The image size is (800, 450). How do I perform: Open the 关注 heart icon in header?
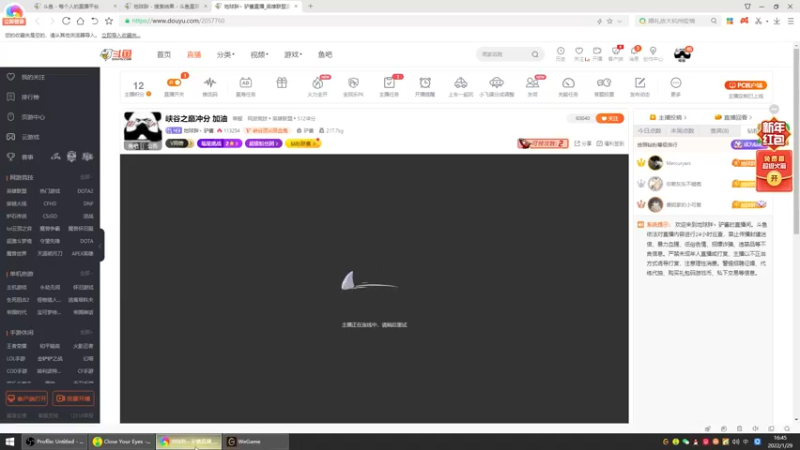(x=579, y=51)
